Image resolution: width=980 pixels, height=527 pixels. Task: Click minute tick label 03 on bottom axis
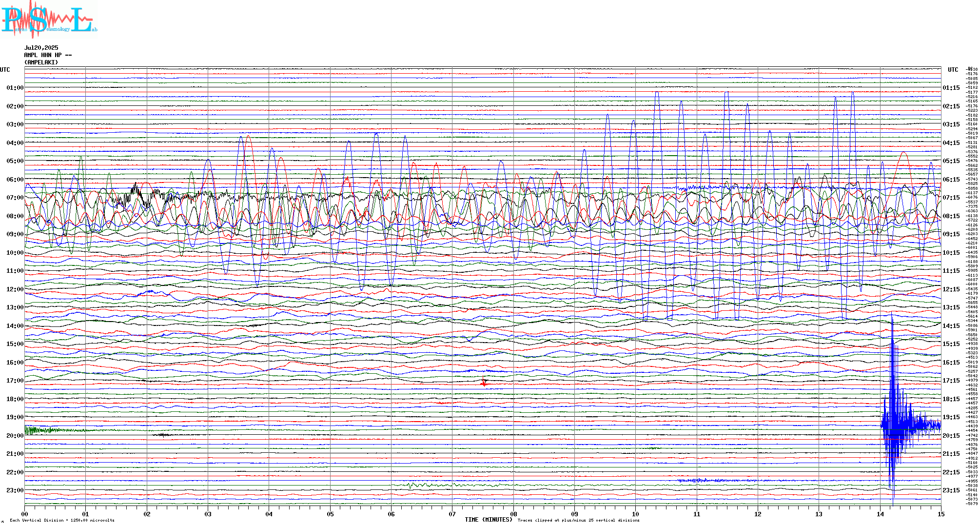208,514
